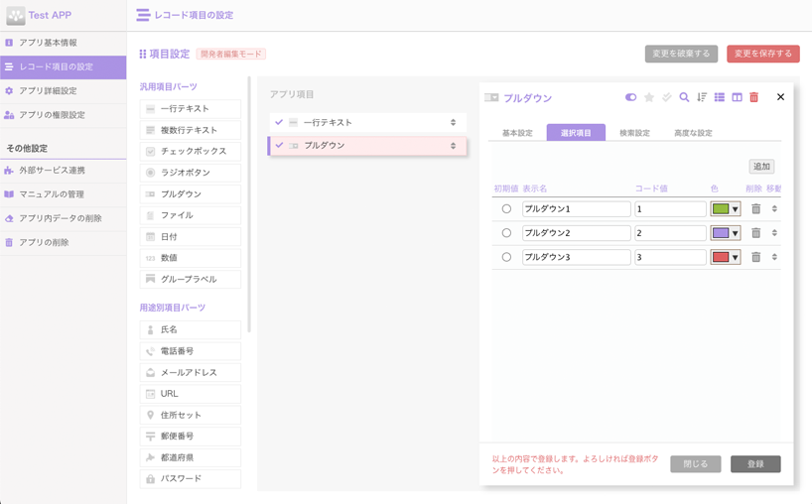
Task: Open the 検索設定 tab
Action: pos(635,133)
